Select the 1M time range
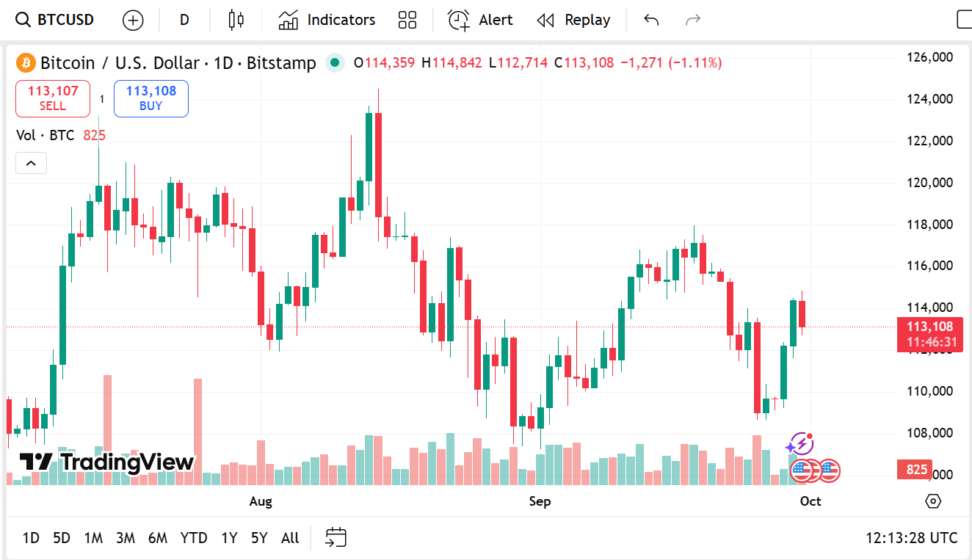 tap(93, 538)
